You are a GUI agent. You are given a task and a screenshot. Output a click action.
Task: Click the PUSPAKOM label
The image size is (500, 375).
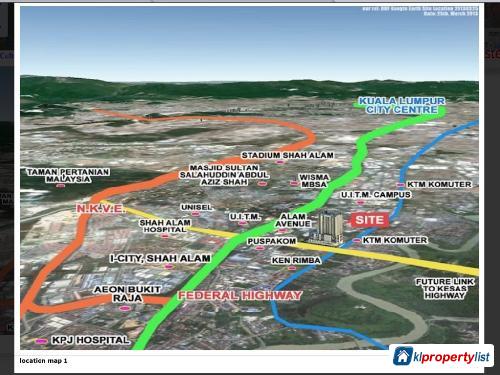coord(271,241)
